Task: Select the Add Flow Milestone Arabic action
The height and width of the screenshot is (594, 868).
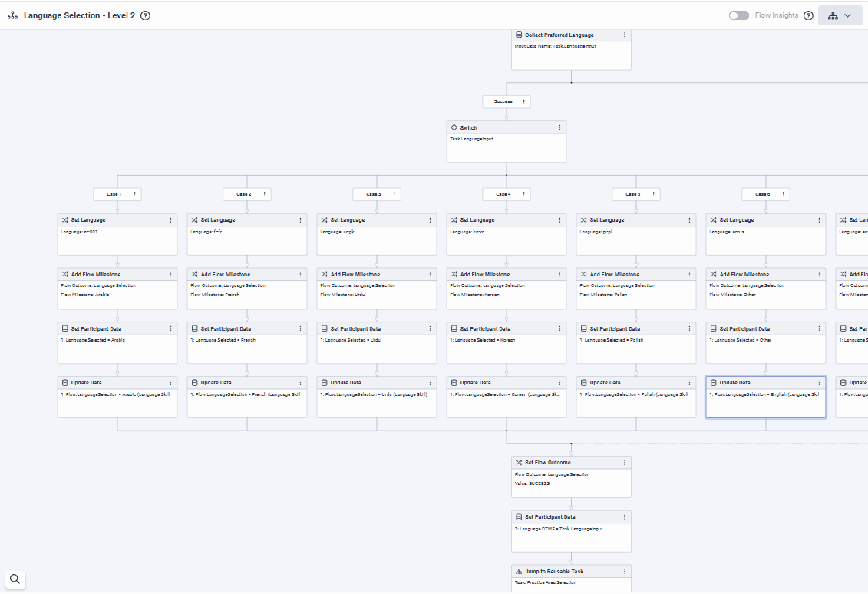Action: tap(117, 289)
